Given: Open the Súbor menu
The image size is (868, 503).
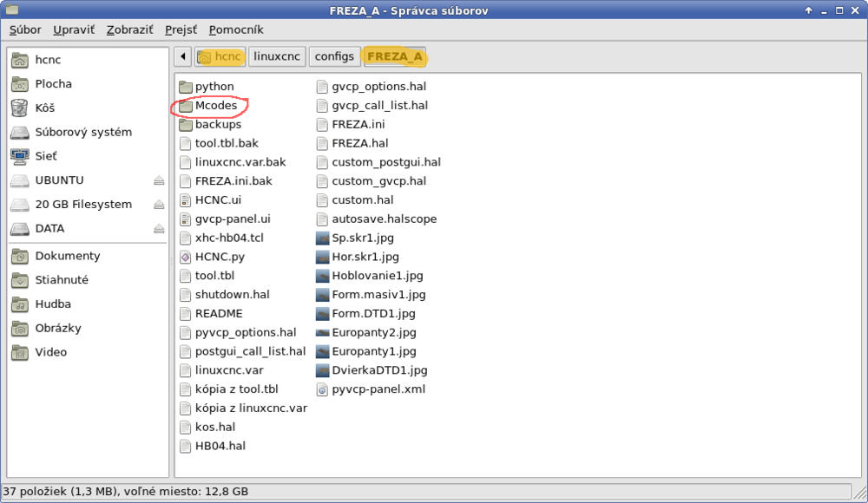Looking at the screenshot, I should coord(25,29).
